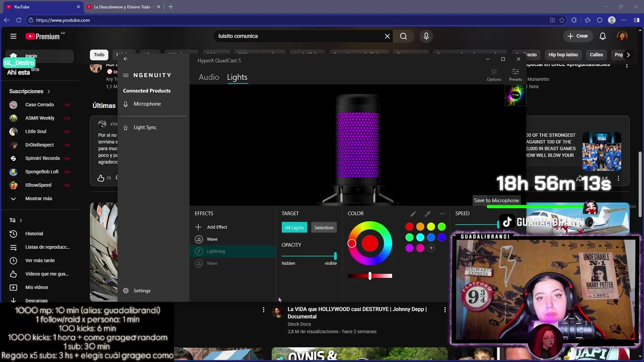Open YouTube account avatar menu

(x=622, y=36)
